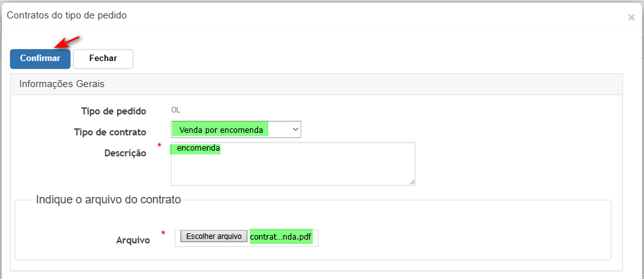Open the Tipo de contrato combo box
Viewport: 644px width, 279px height.
coord(236,129)
